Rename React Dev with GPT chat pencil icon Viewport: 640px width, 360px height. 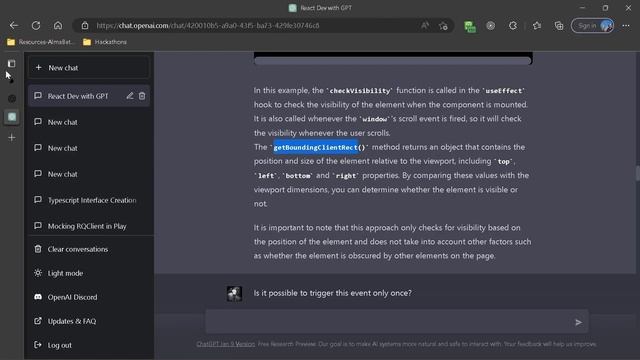(130, 96)
